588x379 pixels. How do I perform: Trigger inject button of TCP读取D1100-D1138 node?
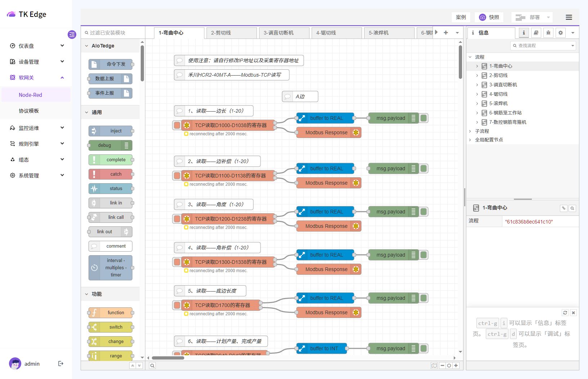click(x=177, y=176)
